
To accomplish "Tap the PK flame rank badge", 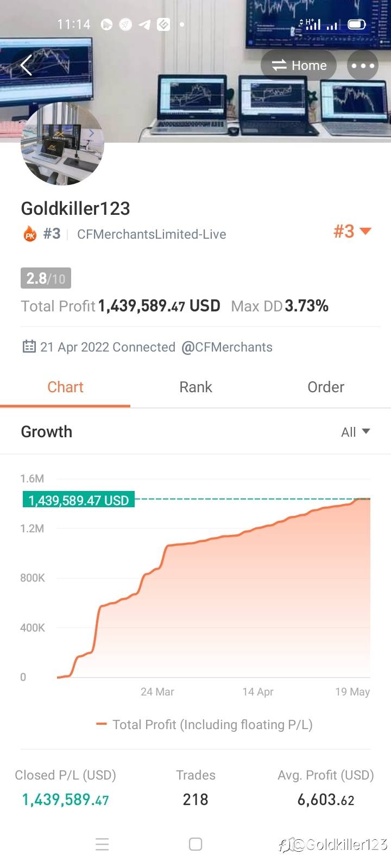I will pos(30,234).
